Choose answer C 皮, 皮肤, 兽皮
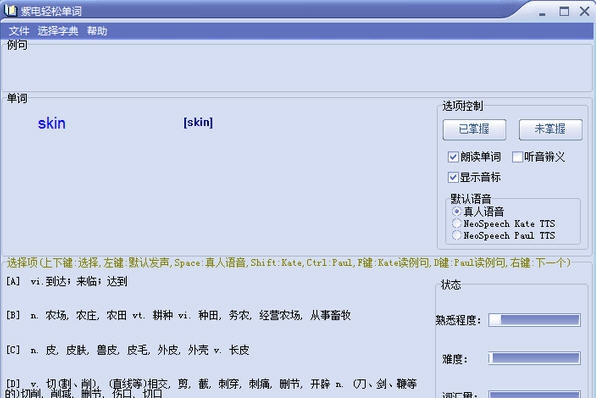This screenshot has width=596, height=398. pos(128,350)
